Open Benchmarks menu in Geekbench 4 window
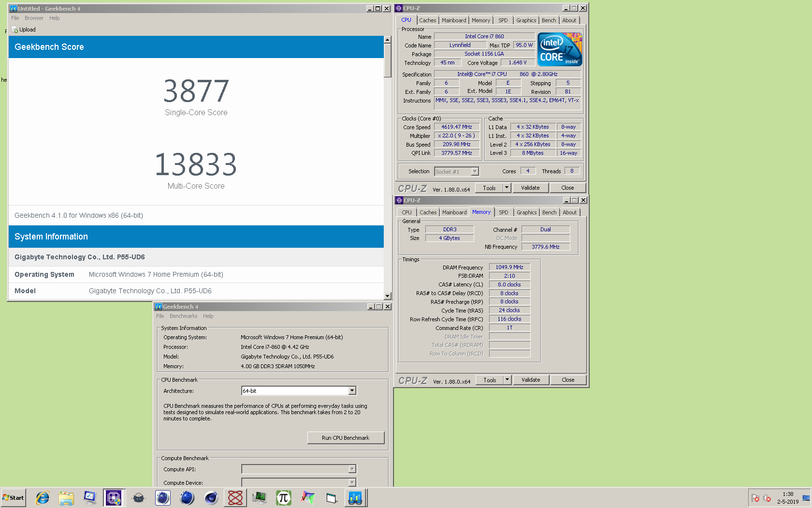This screenshot has width=812, height=508. (x=183, y=316)
